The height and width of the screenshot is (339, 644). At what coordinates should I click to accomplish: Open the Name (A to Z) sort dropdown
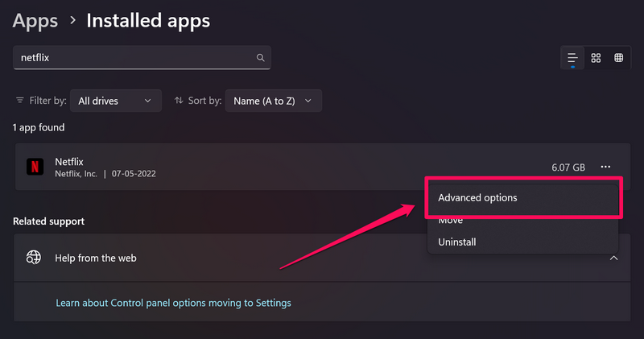coord(274,101)
